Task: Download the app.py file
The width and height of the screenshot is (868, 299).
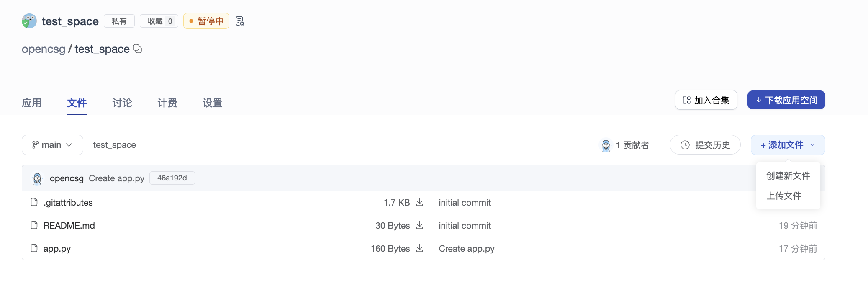Action: click(419, 249)
